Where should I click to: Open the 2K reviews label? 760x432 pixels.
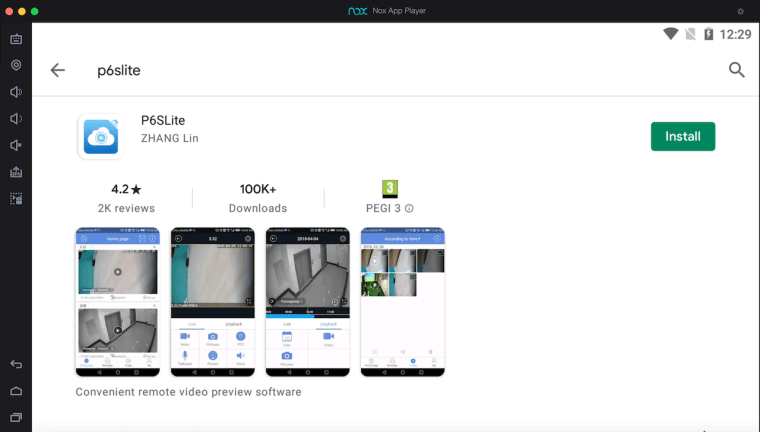coord(126,208)
